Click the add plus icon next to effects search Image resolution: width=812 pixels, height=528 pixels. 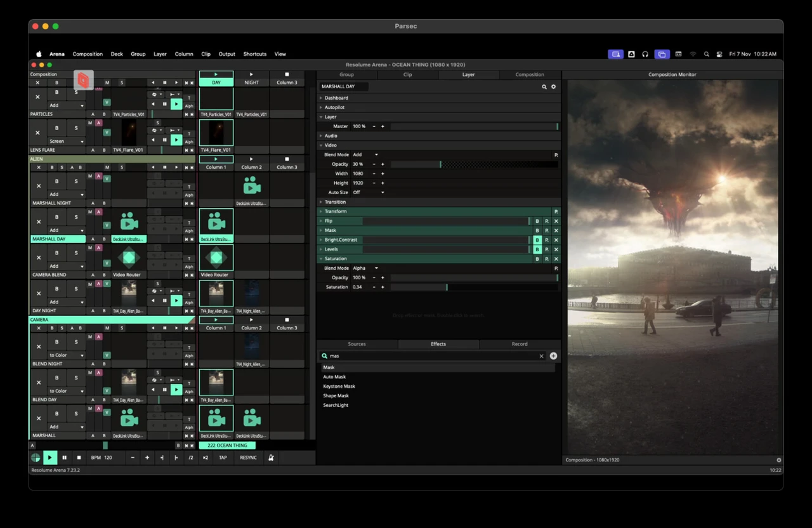click(553, 356)
